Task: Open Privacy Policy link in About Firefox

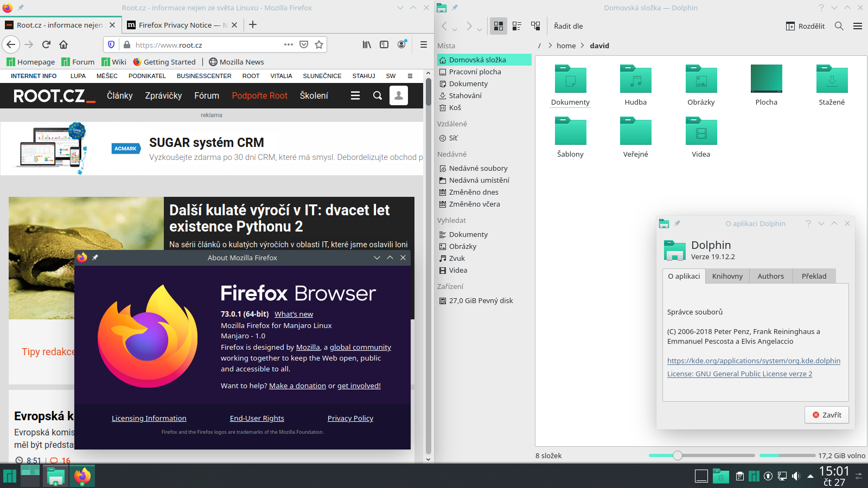Action: click(350, 418)
